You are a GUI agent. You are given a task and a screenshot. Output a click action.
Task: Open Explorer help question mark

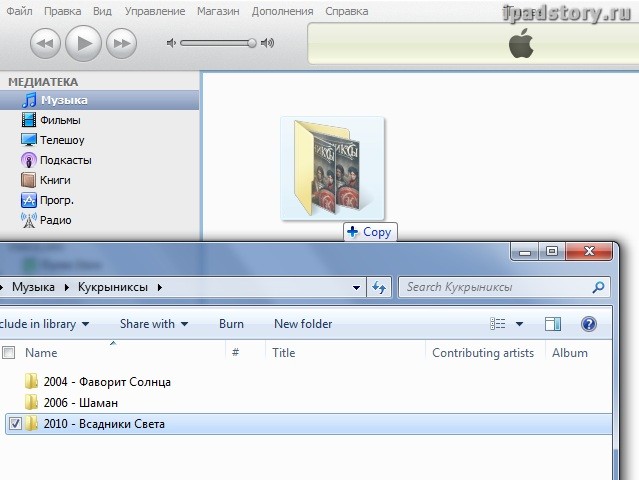click(x=588, y=324)
